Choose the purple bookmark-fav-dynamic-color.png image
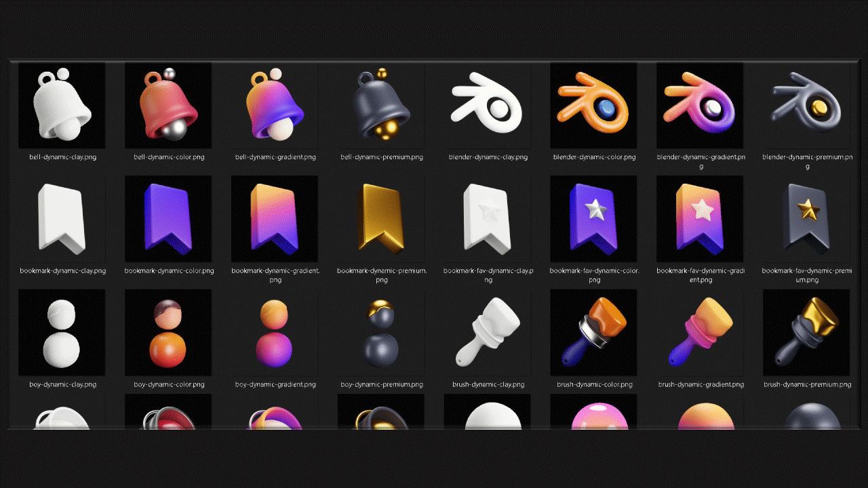The height and width of the screenshot is (488, 868). coord(593,219)
